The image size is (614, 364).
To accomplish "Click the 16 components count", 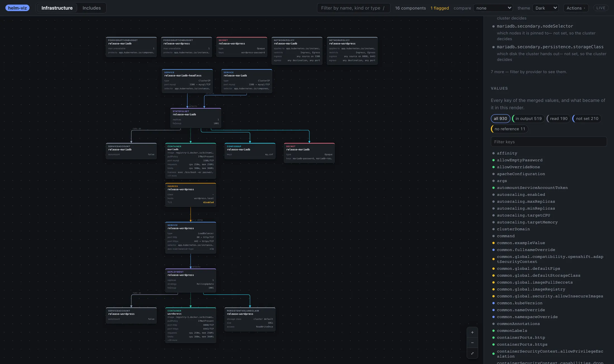I will point(410,8).
